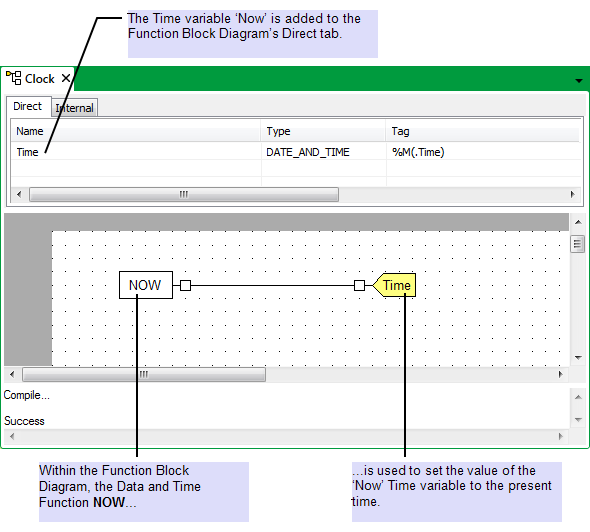
Task: Select the Direct tab
Action: (27, 106)
